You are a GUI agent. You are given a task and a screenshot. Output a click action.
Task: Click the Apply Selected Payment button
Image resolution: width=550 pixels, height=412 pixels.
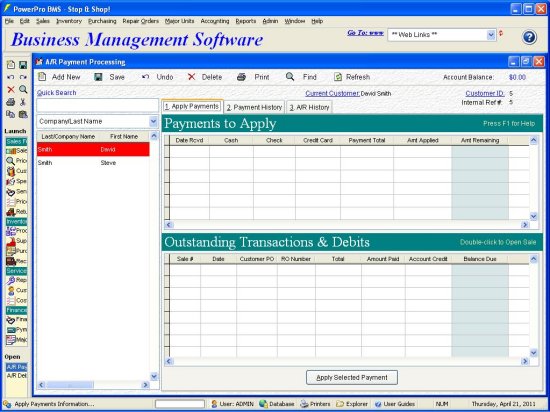point(352,378)
